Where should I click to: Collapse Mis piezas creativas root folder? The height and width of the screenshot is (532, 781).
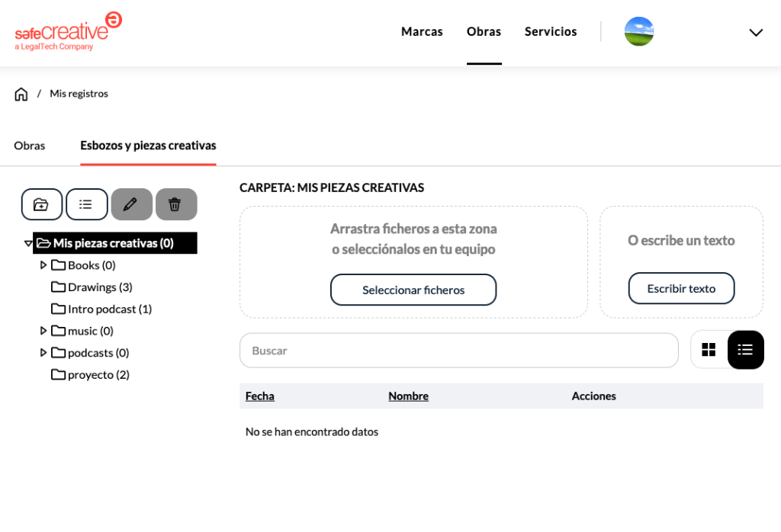coord(28,243)
